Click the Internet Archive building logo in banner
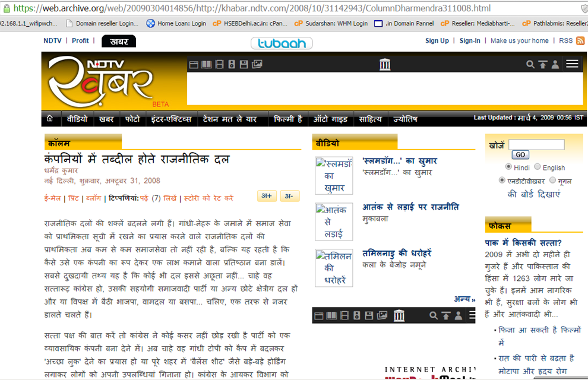 (385, 64)
